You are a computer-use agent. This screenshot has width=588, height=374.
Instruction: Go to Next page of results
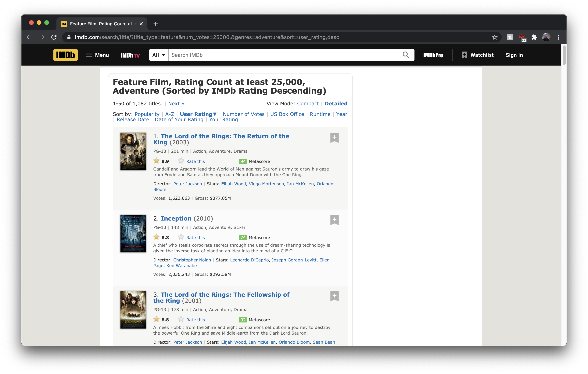(176, 104)
